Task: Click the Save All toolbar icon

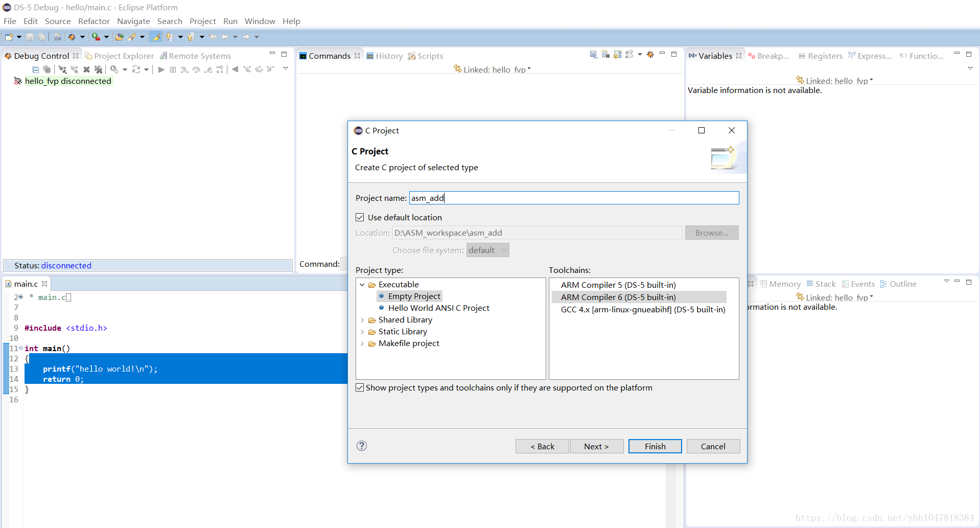Action: [41, 37]
